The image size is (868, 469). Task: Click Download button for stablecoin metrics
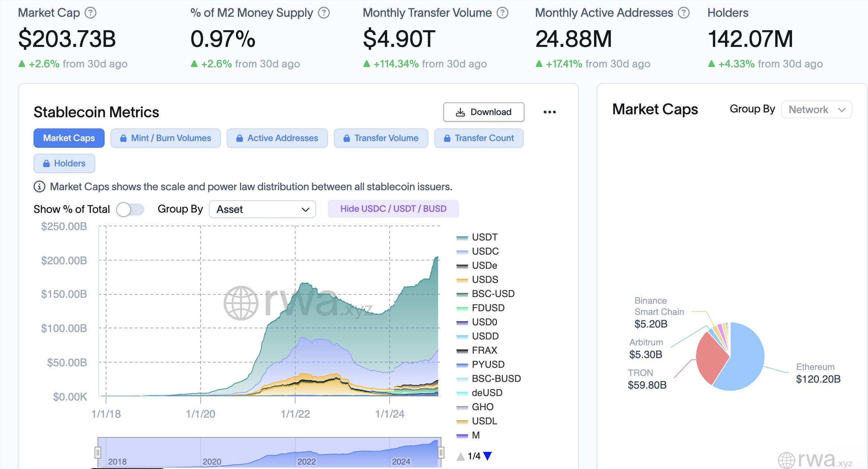484,111
